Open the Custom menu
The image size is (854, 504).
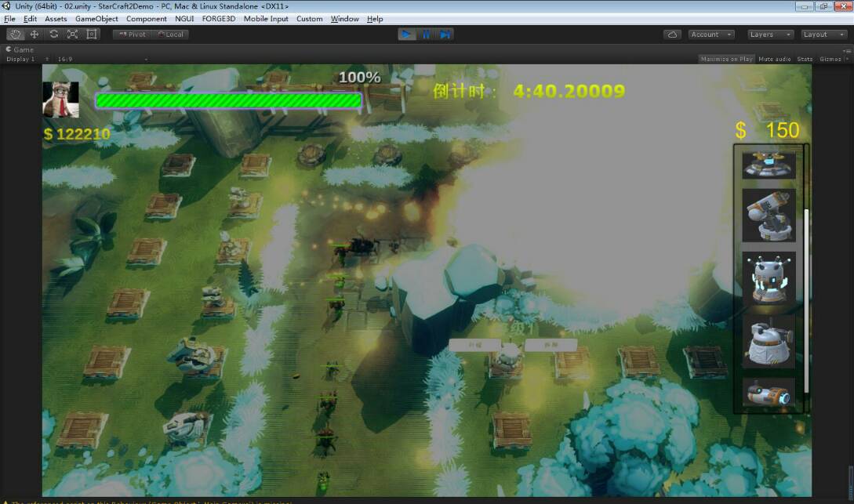pos(309,19)
